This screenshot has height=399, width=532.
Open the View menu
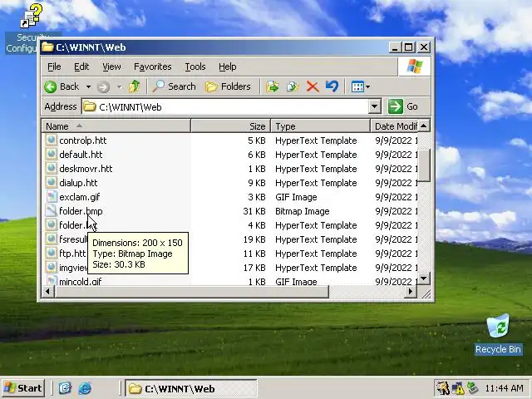[x=111, y=66]
